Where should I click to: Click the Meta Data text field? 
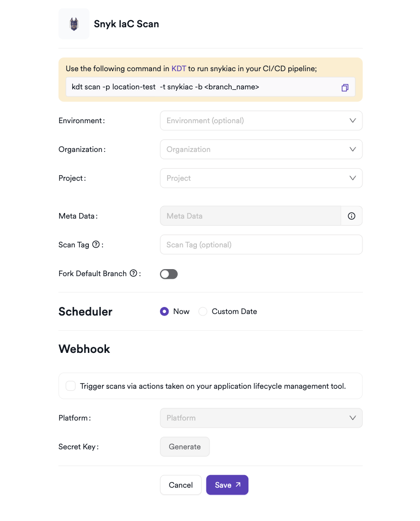click(x=250, y=216)
